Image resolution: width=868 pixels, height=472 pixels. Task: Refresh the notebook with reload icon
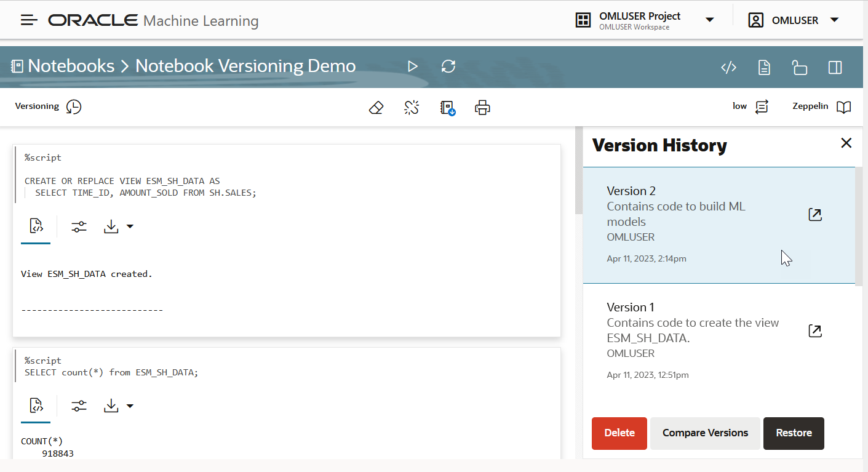pos(448,66)
